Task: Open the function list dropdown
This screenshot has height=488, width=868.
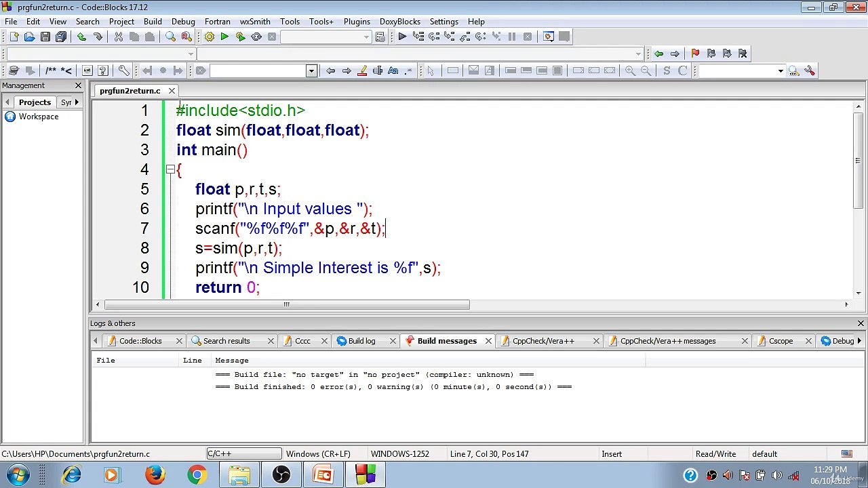Action: (638, 54)
